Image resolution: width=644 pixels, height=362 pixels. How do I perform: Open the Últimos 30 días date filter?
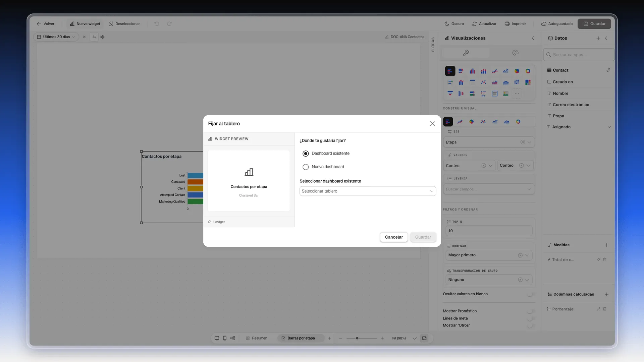[56, 37]
